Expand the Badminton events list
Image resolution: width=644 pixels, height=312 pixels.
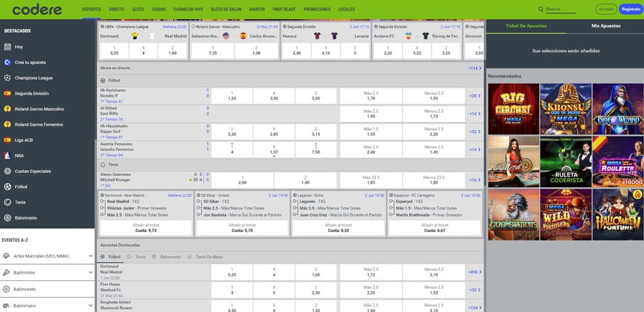click(x=91, y=273)
